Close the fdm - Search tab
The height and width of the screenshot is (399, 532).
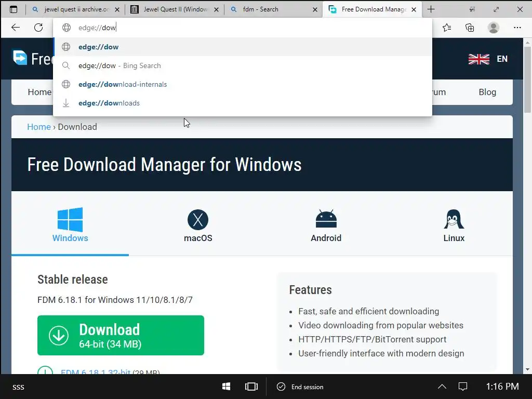pos(315,9)
